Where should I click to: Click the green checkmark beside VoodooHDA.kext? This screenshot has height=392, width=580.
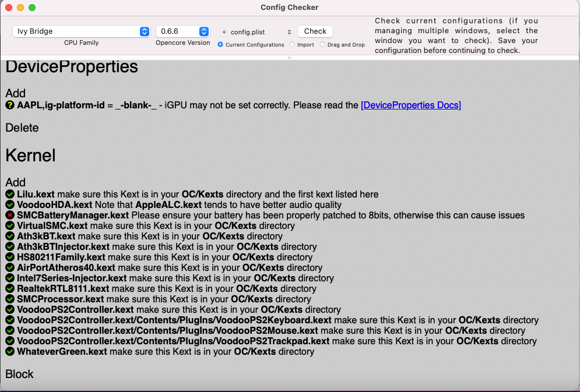pyautogui.click(x=10, y=204)
